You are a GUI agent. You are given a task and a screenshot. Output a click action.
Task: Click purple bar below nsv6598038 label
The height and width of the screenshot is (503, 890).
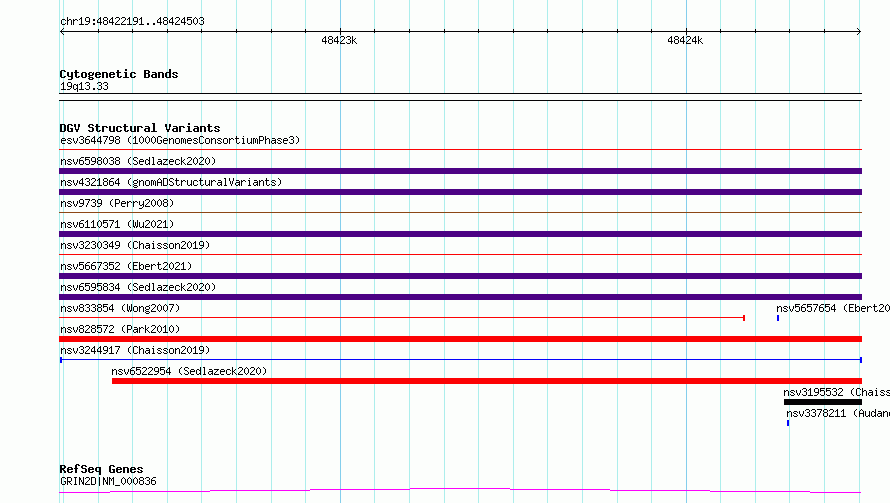pyautogui.click(x=460, y=171)
